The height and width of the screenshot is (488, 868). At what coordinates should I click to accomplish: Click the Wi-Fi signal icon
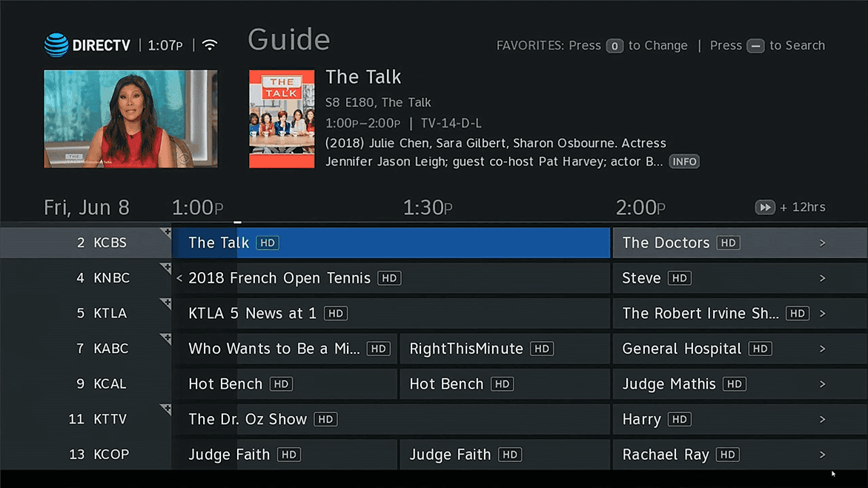tap(210, 45)
